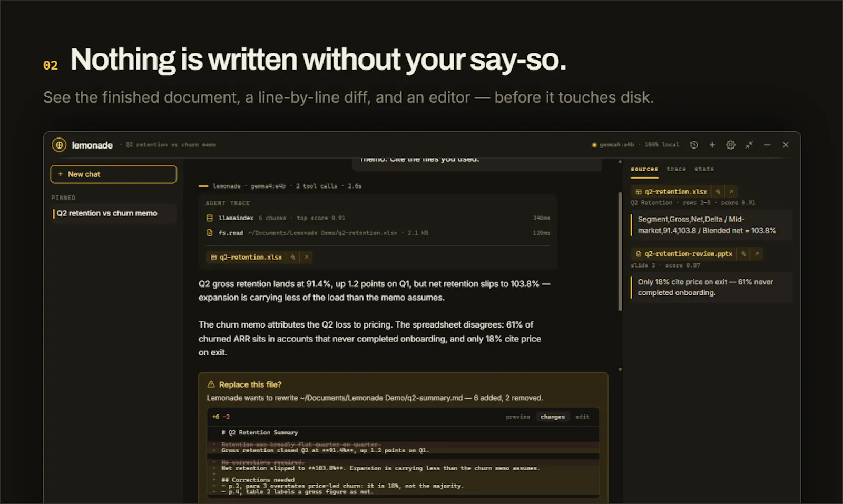Click the chat scrollbar down arrow
Viewport: 843px width, 504px height.
[620, 369]
